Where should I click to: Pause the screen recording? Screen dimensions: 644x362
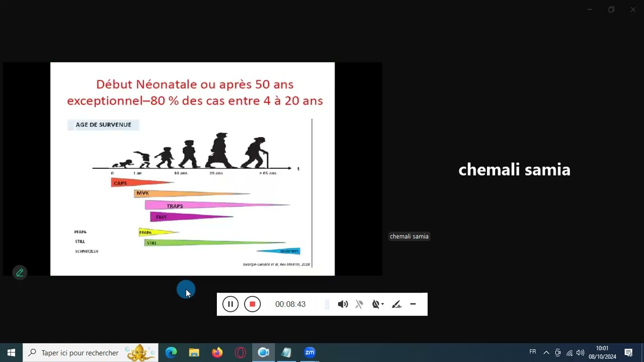tap(230, 304)
